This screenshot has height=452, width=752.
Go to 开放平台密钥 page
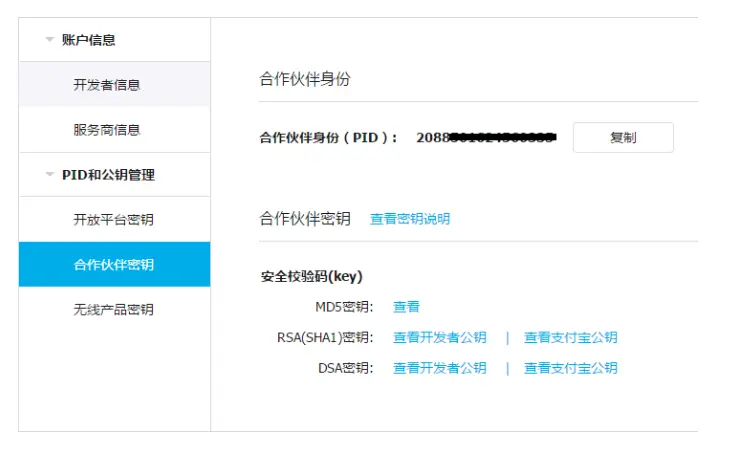[x=113, y=220]
